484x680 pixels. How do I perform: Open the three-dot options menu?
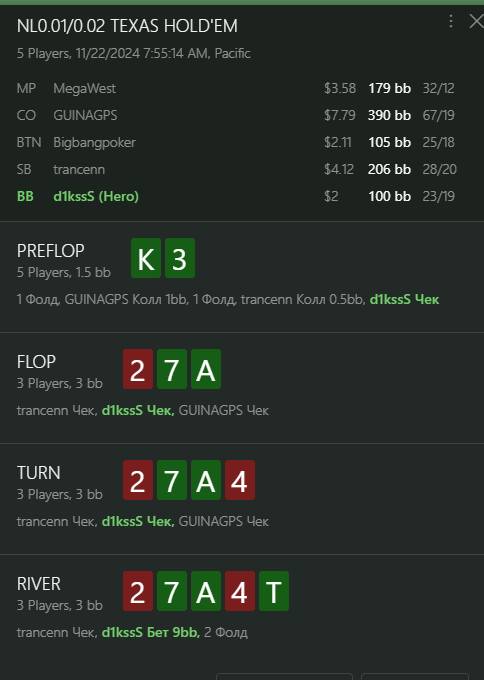pyautogui.click(x=451, y=21)
